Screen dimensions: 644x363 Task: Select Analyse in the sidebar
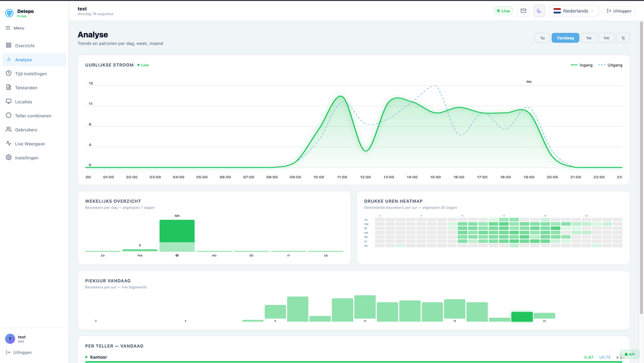click(x=34, y=60)
